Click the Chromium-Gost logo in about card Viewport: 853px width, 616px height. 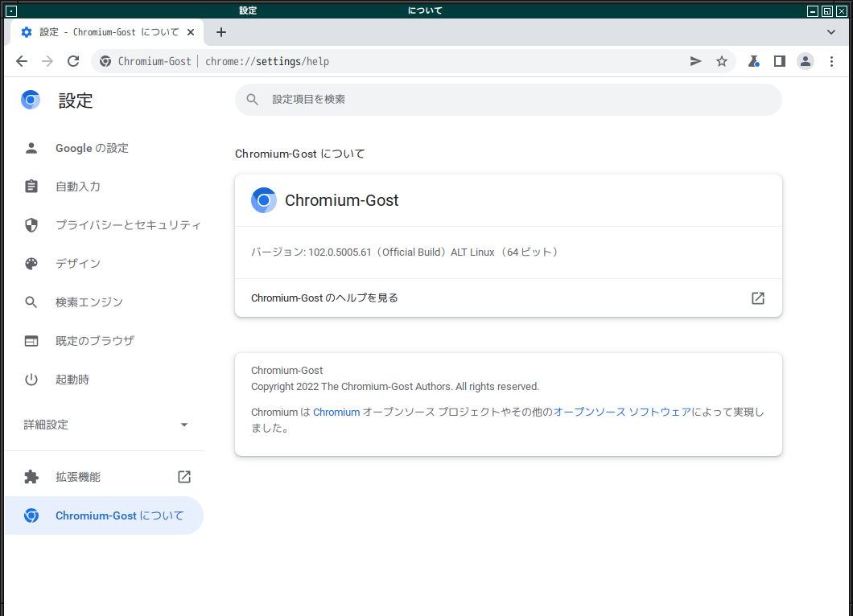click(264, 200)
